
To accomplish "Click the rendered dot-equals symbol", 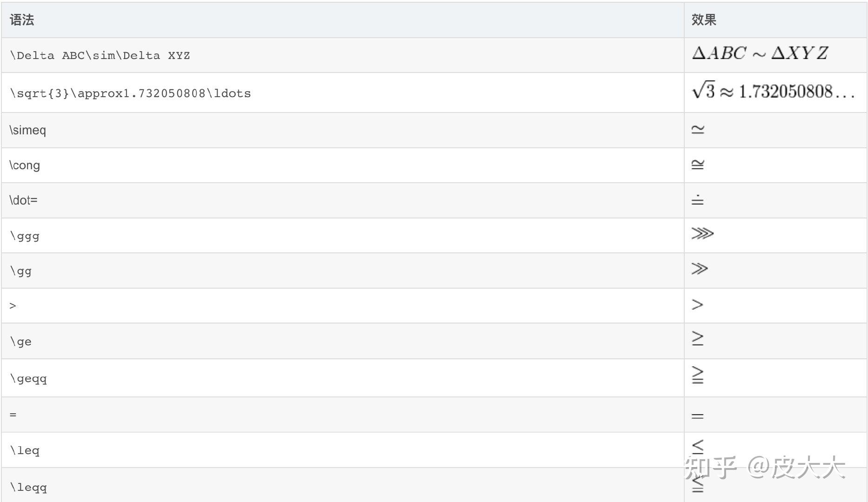I will [697, 200].
